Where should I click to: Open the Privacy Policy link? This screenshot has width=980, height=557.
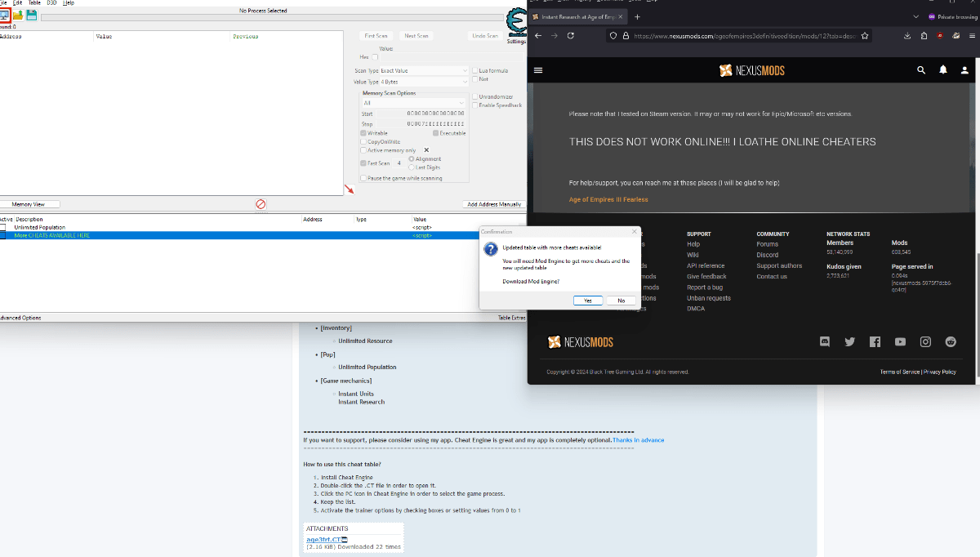(x=940, y=372)
